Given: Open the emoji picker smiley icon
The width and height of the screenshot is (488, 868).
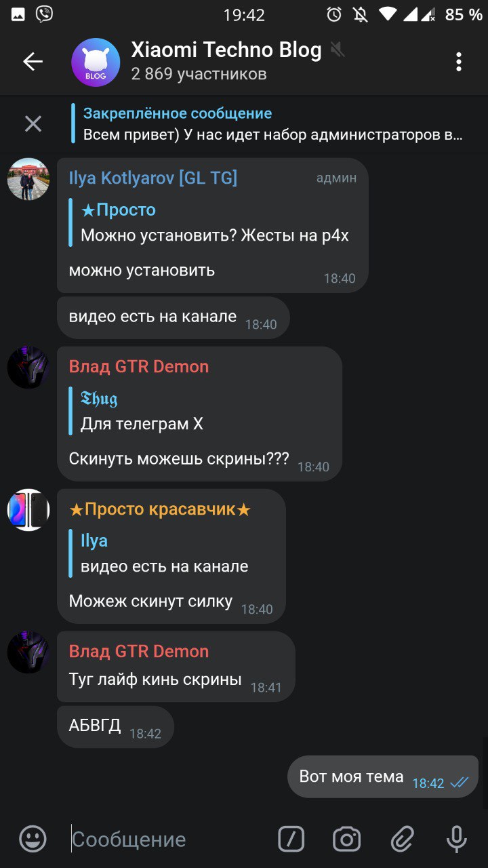Looking at the screenshot, I should [x=33, y=840].
